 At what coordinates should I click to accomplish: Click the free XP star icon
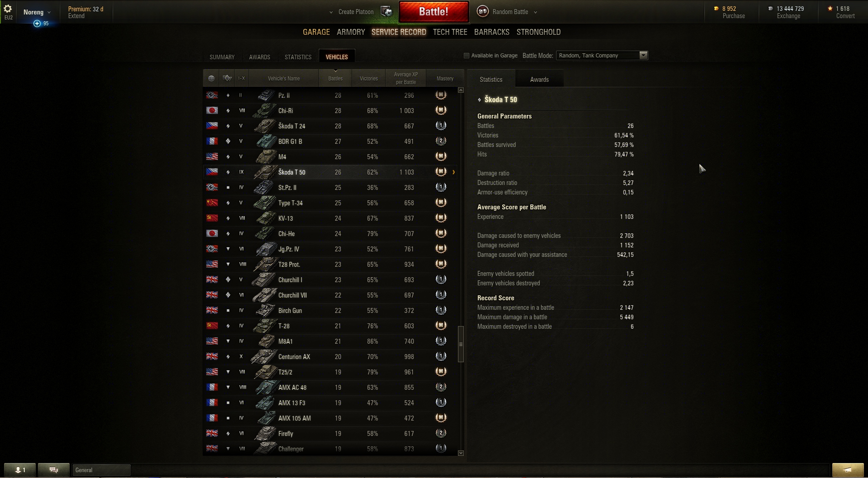(830, 9)
